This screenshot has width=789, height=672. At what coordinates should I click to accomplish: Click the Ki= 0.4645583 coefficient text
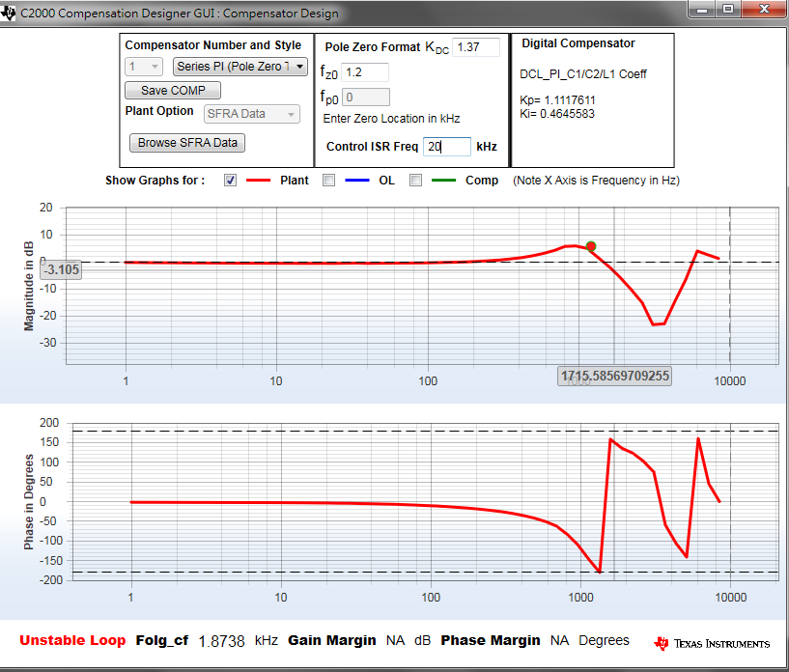(557, 114)
